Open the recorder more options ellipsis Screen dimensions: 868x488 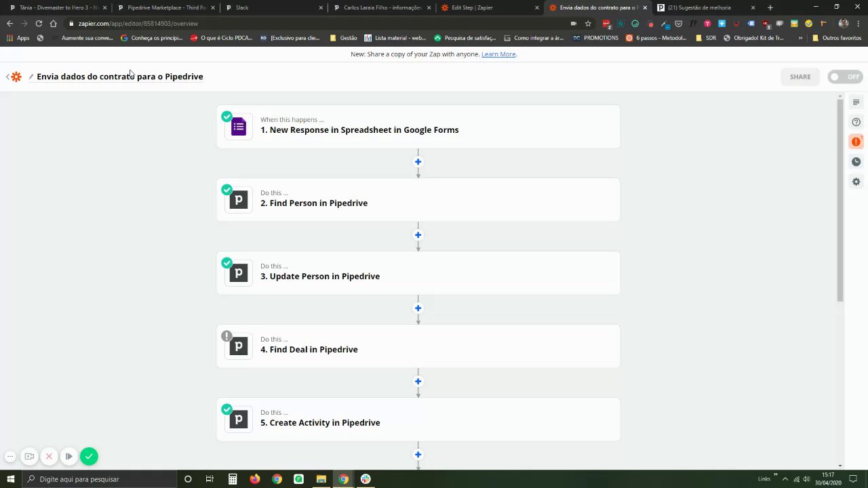click(x=9, y=456)
